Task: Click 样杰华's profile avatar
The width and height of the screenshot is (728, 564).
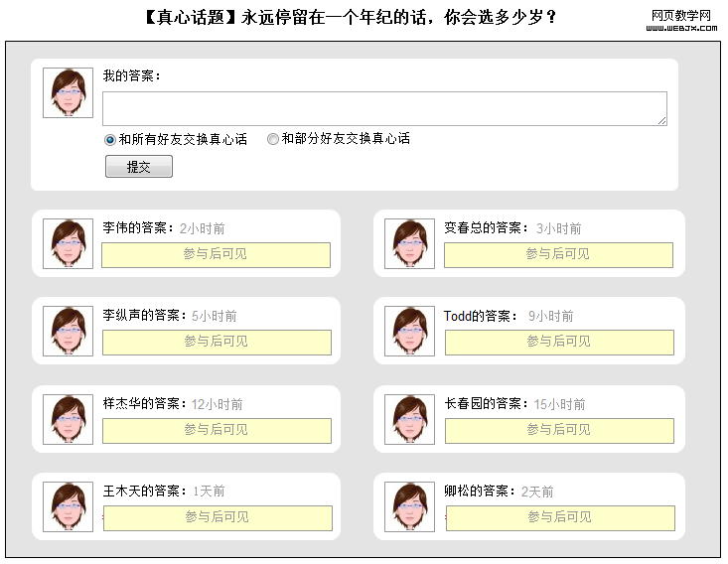Action: 68,420
